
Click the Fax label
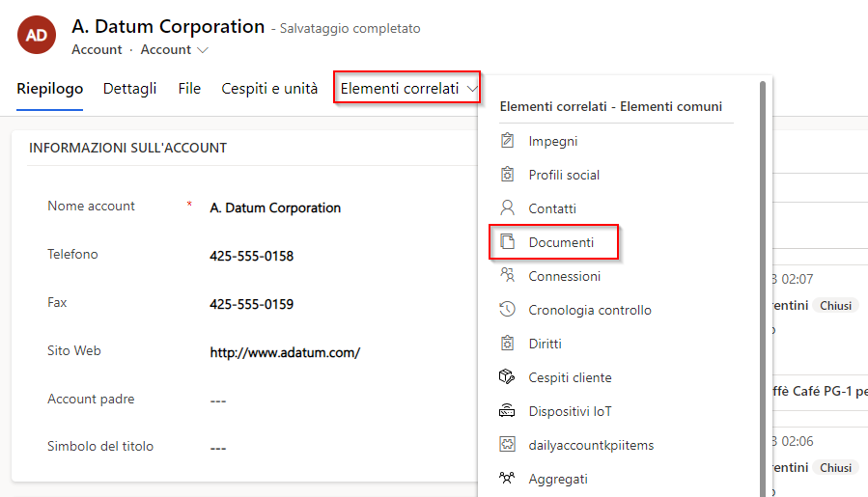(x=57, y=302)
